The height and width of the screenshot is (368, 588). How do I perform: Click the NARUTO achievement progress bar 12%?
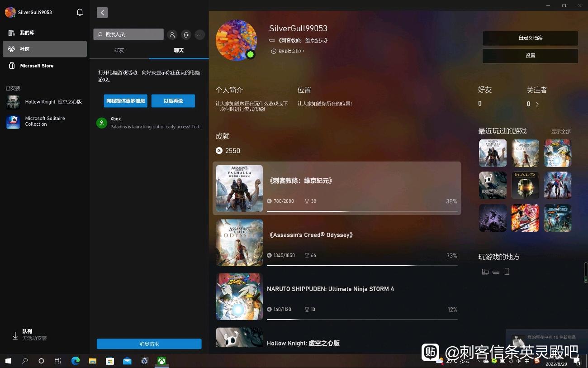[x=362, y=320]
